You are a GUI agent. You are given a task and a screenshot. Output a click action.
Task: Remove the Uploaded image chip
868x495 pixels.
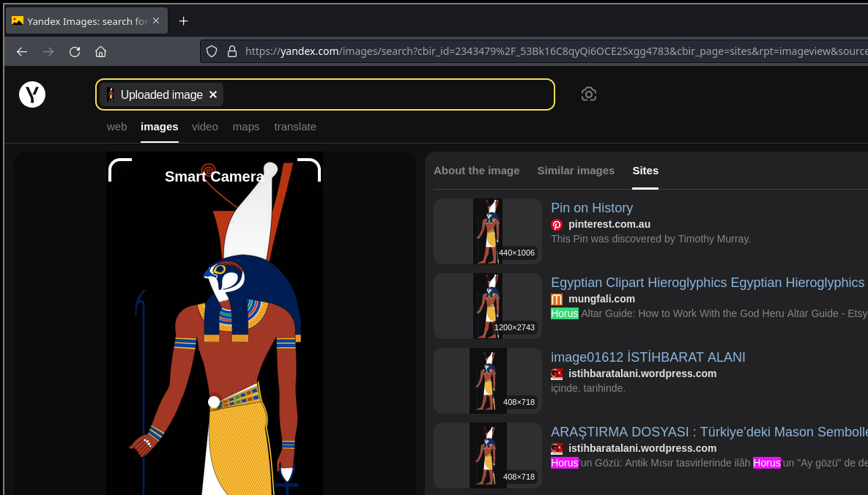click(213, 94)
